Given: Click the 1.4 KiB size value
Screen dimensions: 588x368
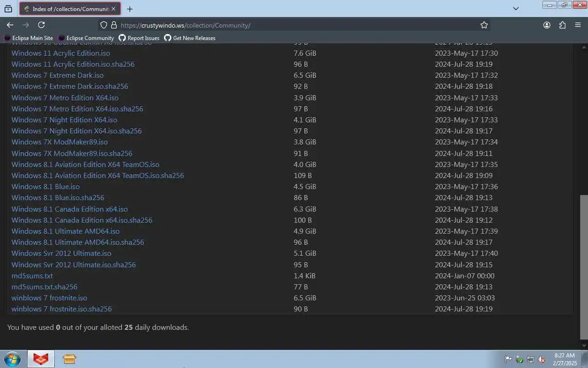Looking at the screenshot, I should (305, 276).
